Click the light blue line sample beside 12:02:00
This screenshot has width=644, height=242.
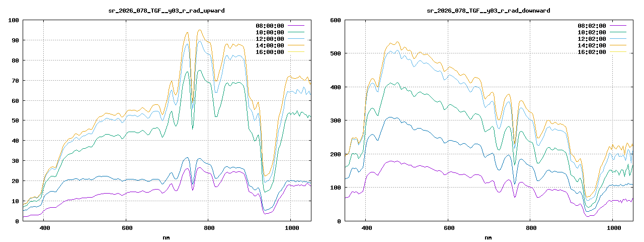[618, 39]
